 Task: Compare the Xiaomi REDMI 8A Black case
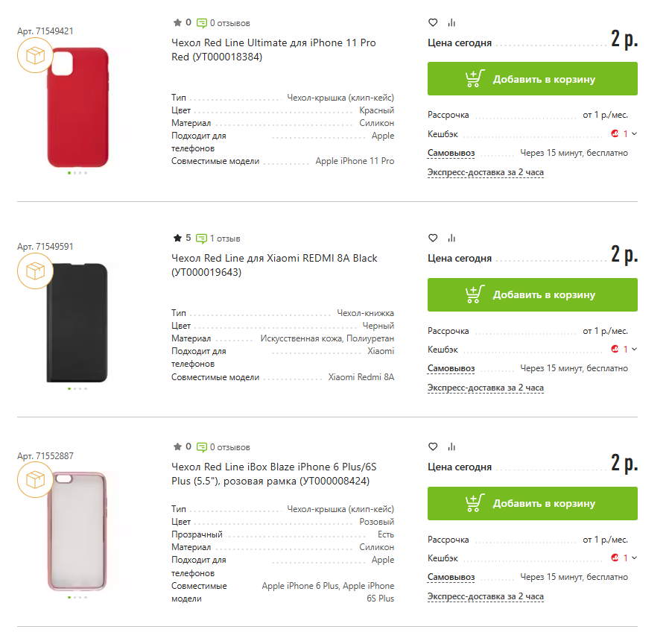coord(451,238)
